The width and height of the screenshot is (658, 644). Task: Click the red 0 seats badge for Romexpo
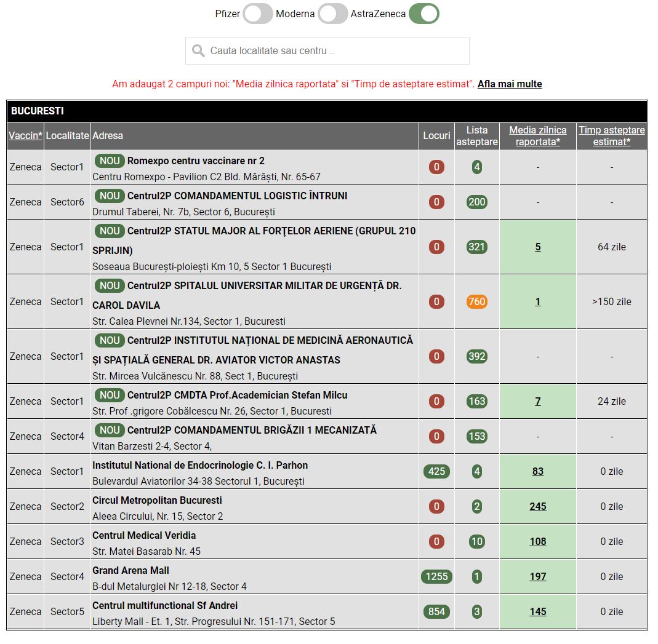pyautogui.click(x=436, y=167)
